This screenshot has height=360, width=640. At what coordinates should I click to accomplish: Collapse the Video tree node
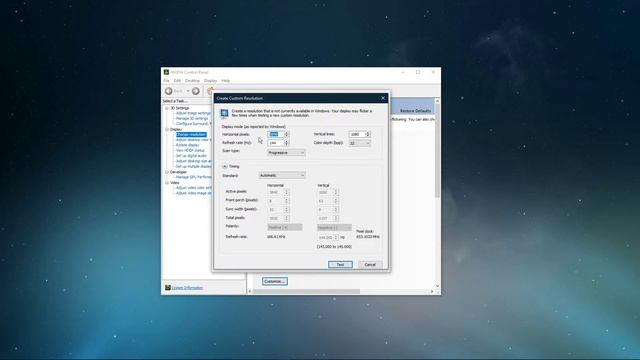[x=167, y=183]
